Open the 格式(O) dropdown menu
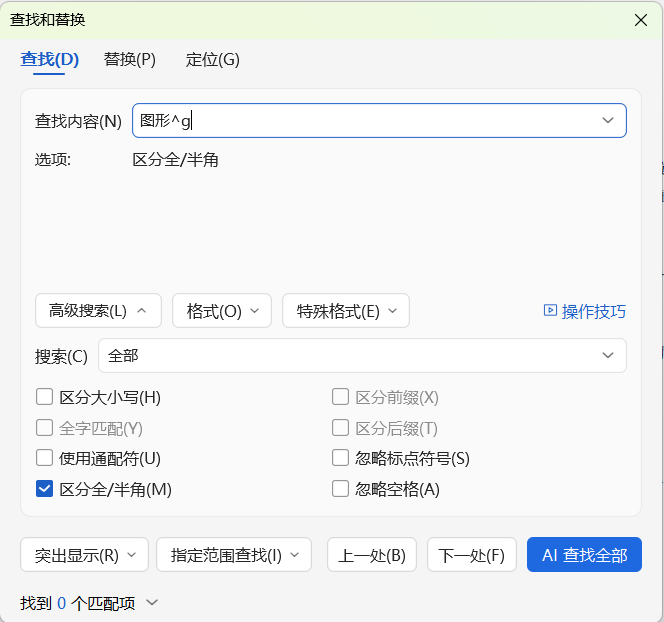The width and height of the screenshot is (664, 622). [222, 311]
